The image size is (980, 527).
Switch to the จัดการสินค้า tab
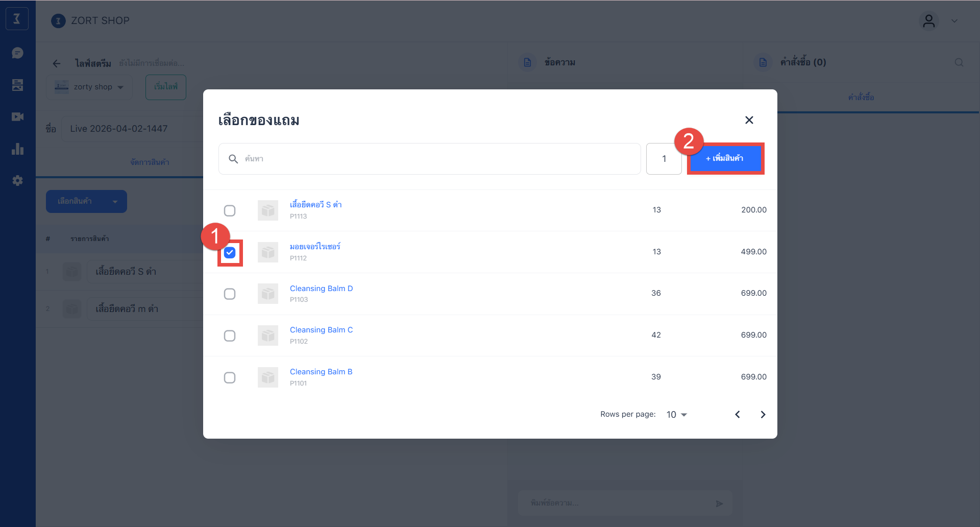coord(150,162)
